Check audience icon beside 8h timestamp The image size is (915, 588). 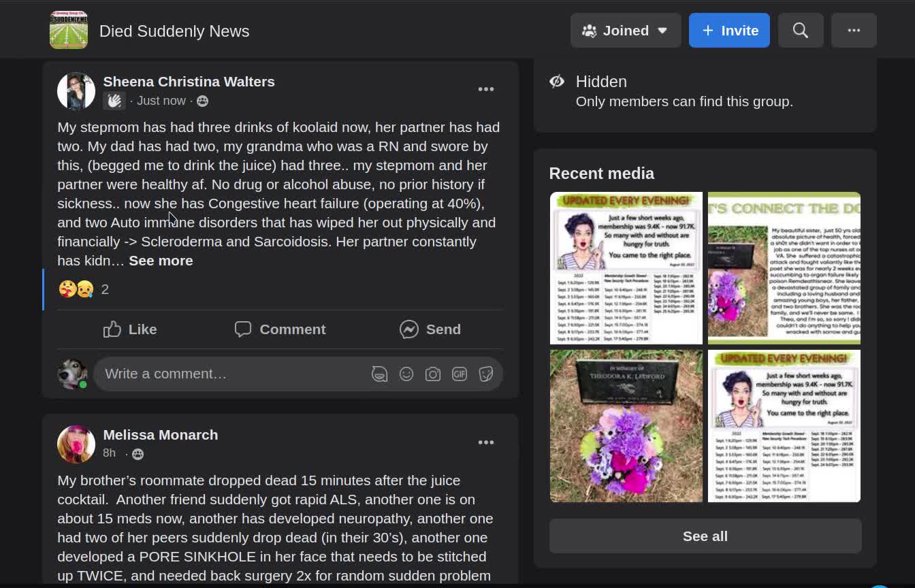coord(138,454)
